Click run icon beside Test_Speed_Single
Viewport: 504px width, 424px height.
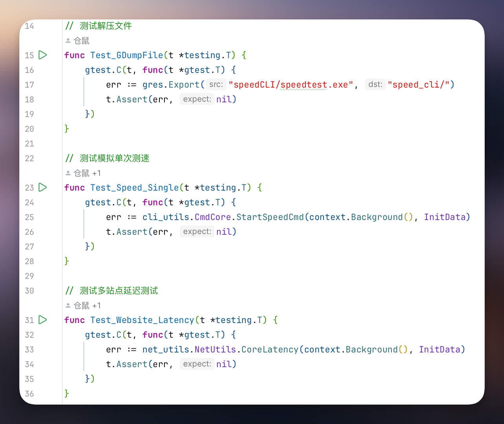click(x=43, y=187)
